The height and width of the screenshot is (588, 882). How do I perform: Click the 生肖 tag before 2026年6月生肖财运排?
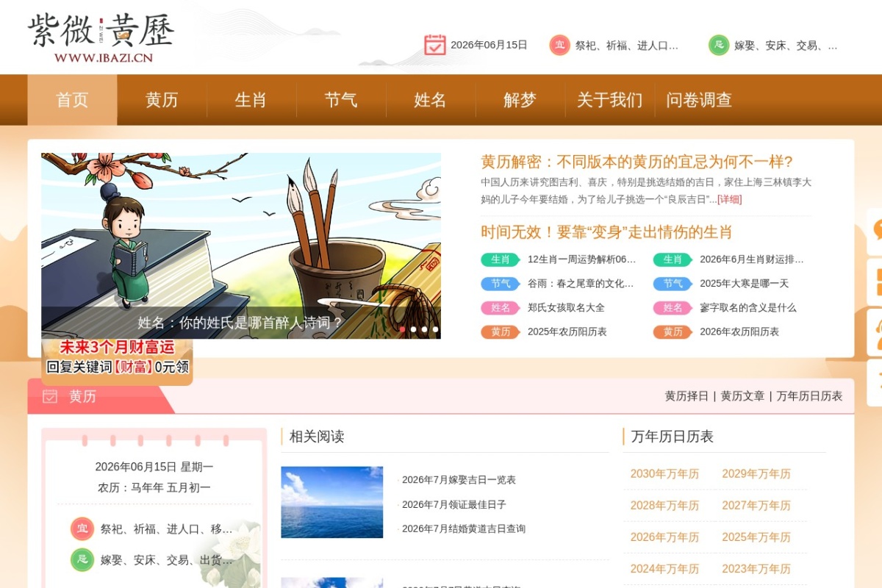coord(673,259)
